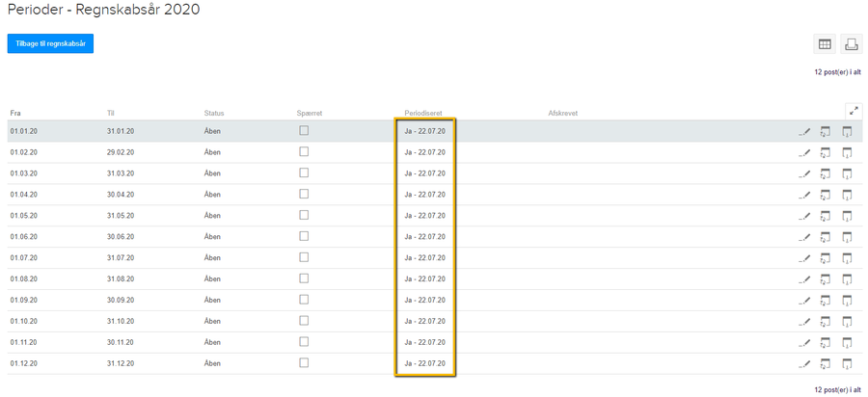The height and width of the screenshot is (397, 868).
Task: Tick Spærret checkbox for period 01.06.20
Action: 304,236
